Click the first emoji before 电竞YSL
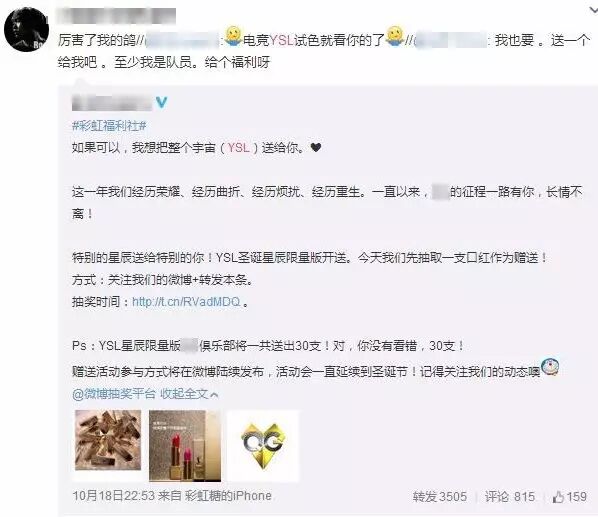Viewport: 598px width, 517px height. point(233,36)
